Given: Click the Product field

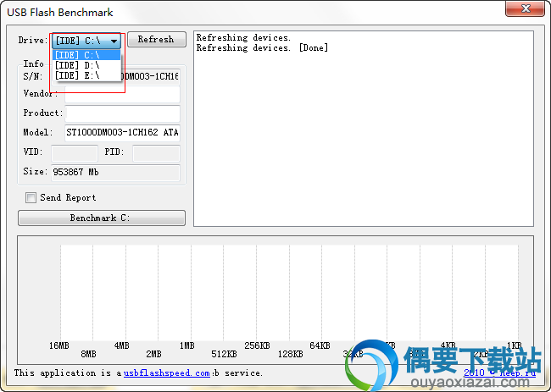Looking at the screenshot, I should point(122,113).
